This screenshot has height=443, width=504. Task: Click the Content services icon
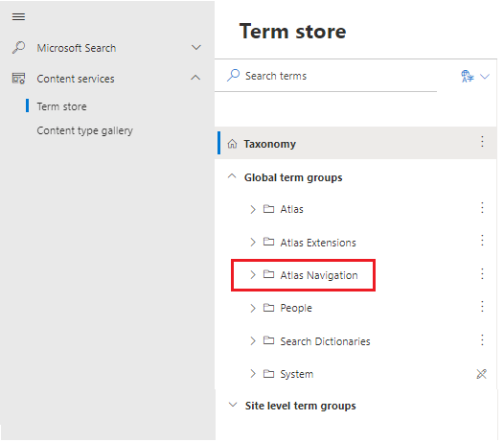point(18,79)
